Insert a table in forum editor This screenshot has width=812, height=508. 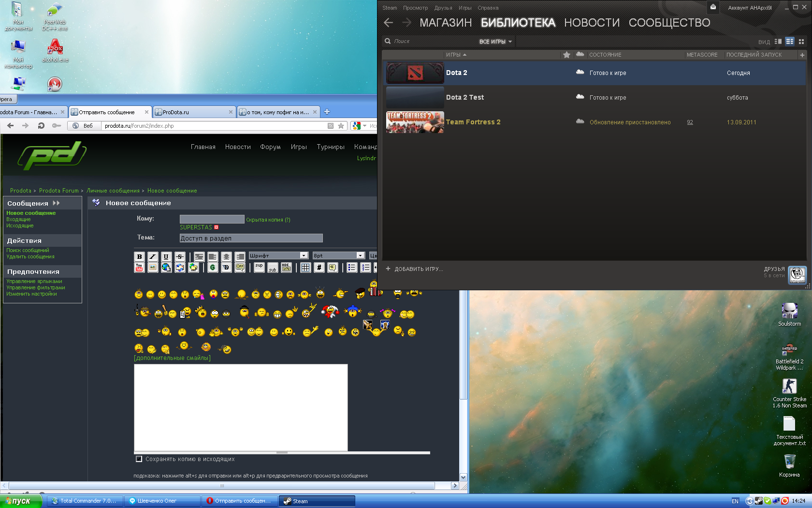point(305,268)
